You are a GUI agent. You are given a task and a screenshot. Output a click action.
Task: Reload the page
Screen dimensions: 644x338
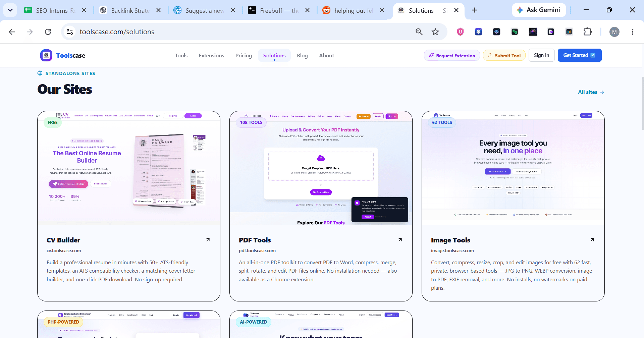tap(48, 32)
